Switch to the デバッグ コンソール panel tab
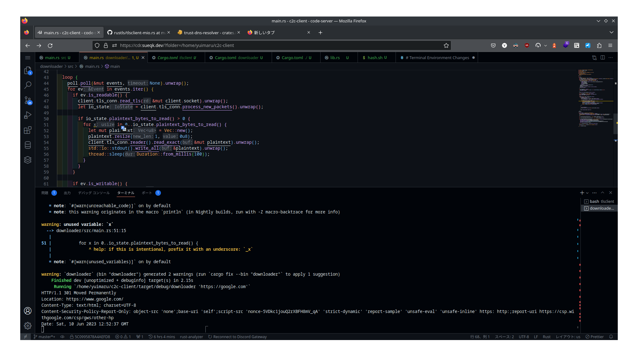638x364 pixels. coord(94,193)
